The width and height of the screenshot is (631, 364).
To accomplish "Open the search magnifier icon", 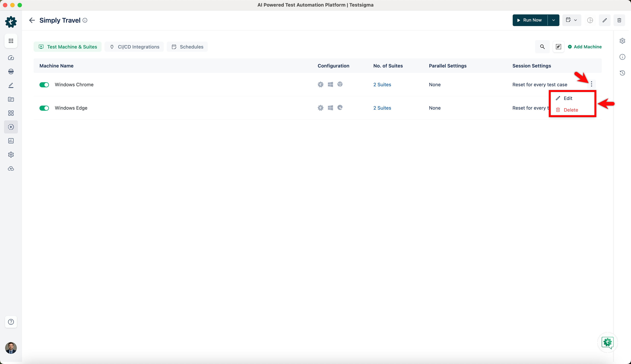I will [542, 47].
